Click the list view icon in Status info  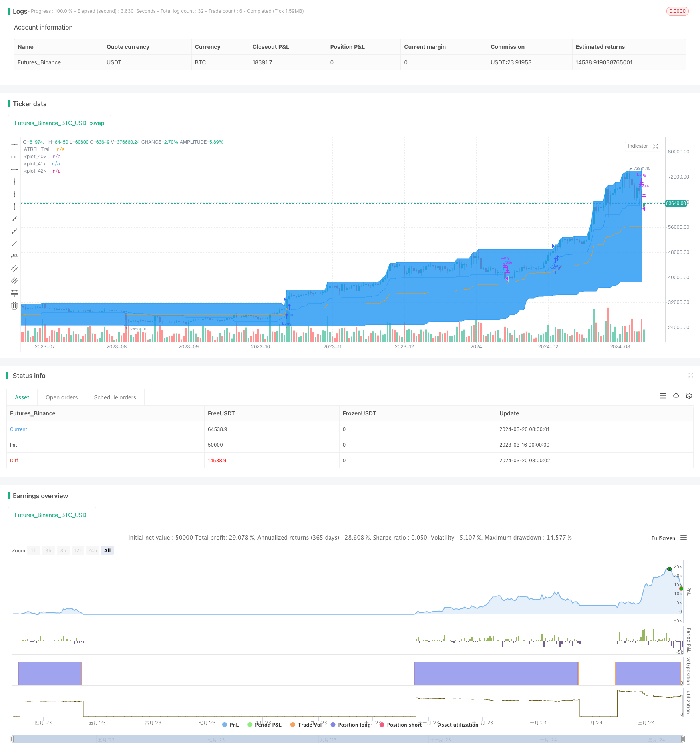[x=663, y=396]
